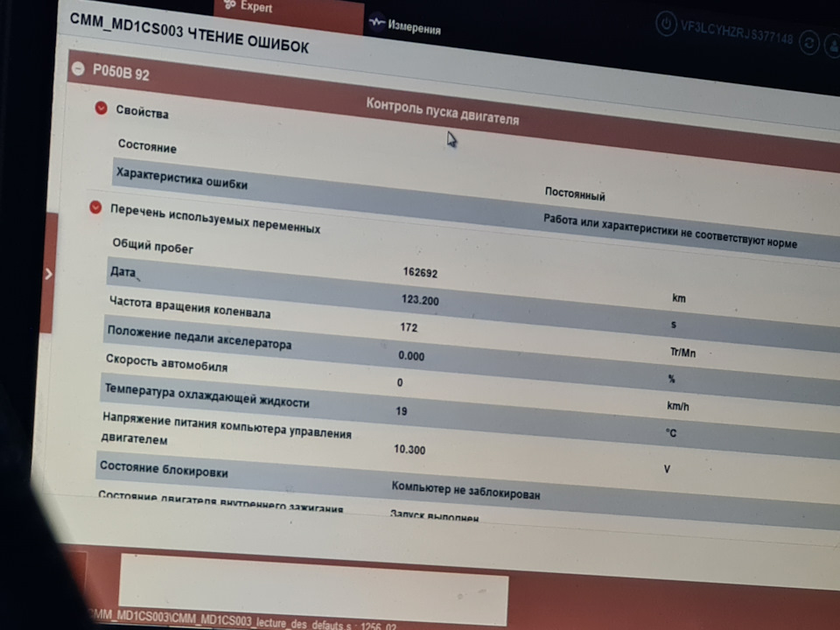Select the Напряжение питания компьютера управления двигателем label
Image resolution: width=840 pixels, height=630 pixels.
click(227, 428)
